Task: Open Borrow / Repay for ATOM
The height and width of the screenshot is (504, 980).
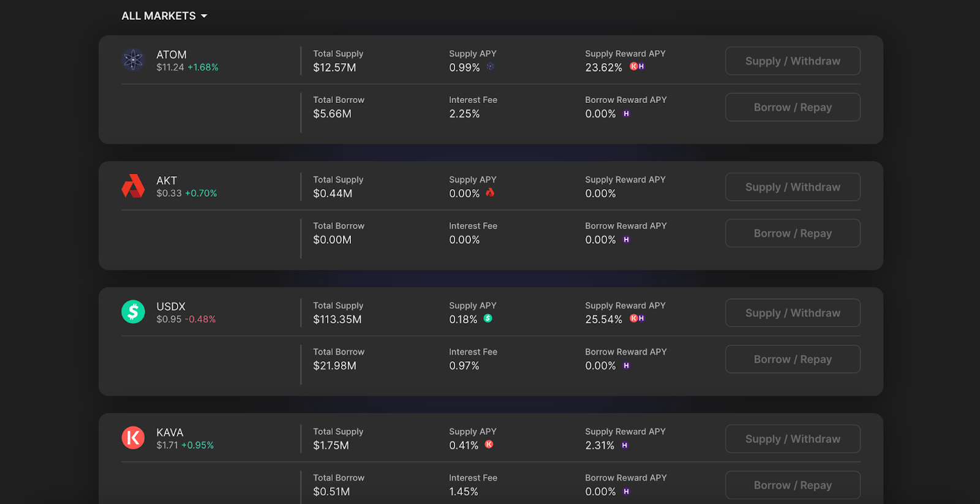Action: (x=793, y=107)
